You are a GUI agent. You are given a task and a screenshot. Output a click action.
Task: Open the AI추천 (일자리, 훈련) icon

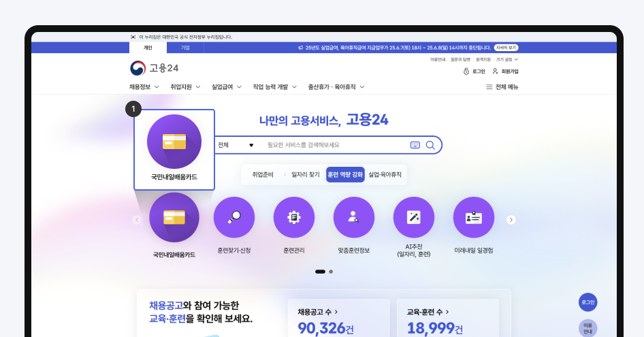click(x=414, y=217)
